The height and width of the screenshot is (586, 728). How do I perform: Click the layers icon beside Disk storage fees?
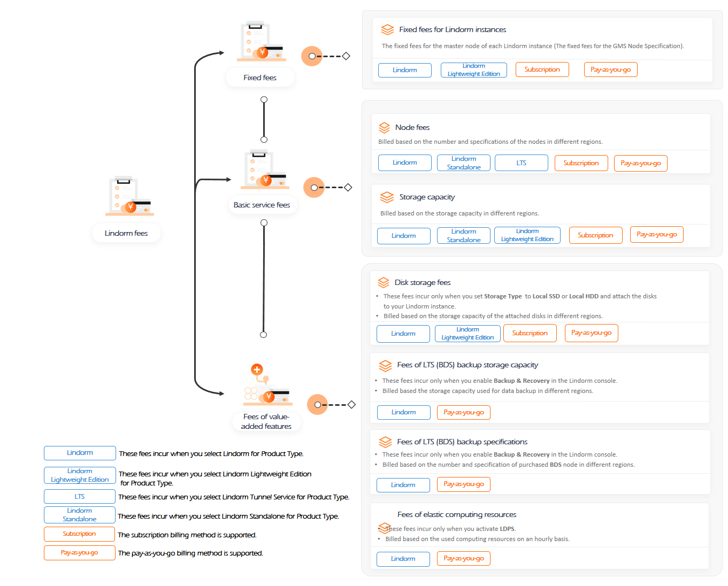click(384, 282)
